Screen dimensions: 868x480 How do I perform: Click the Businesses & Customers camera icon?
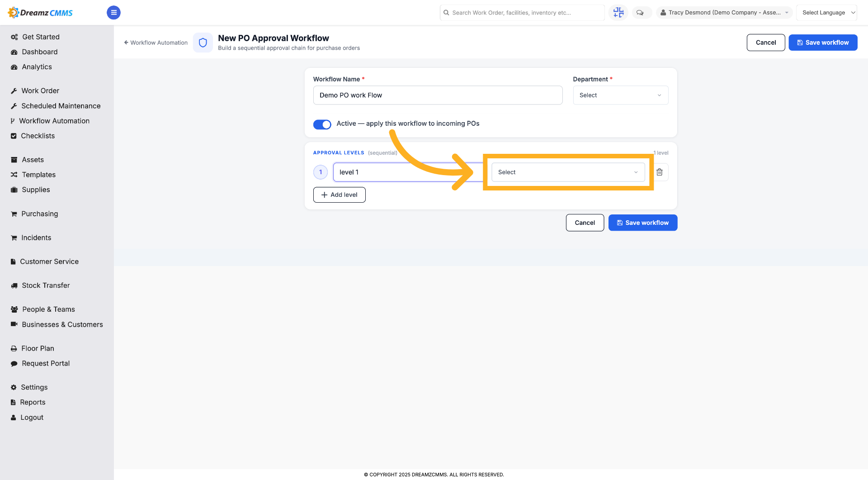(14, 324)
